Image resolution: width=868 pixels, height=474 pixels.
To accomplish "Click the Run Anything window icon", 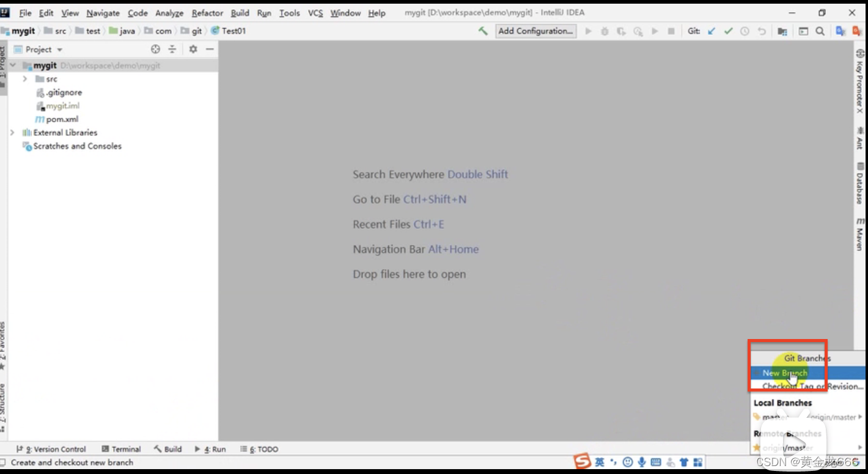I will 803,31.
